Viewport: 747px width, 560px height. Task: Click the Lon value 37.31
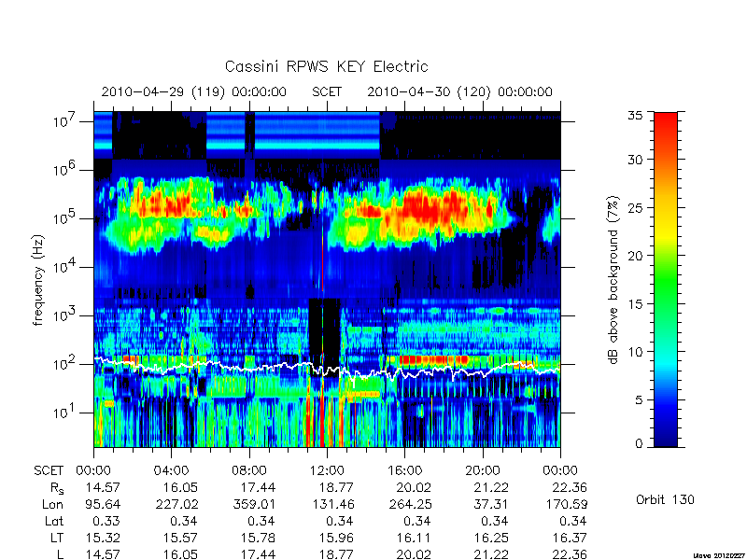[x=493, y=504]
